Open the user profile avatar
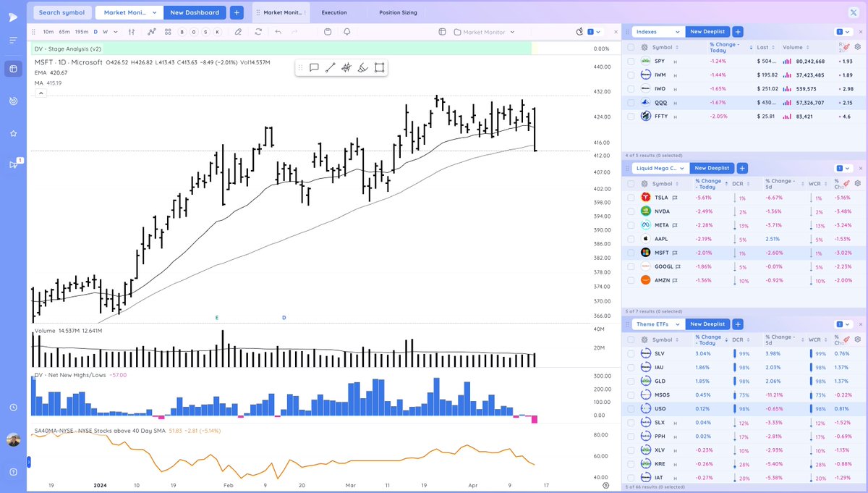 [13, 439]
